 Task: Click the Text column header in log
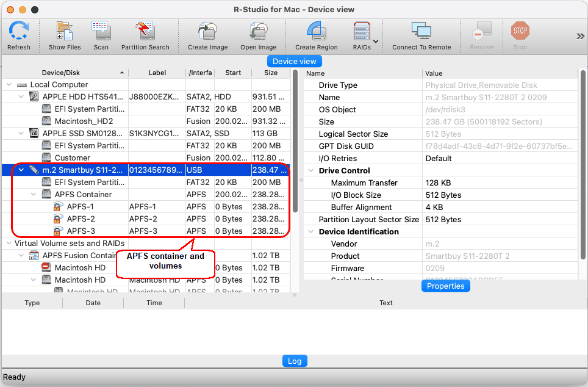click(x=385, y=303)
